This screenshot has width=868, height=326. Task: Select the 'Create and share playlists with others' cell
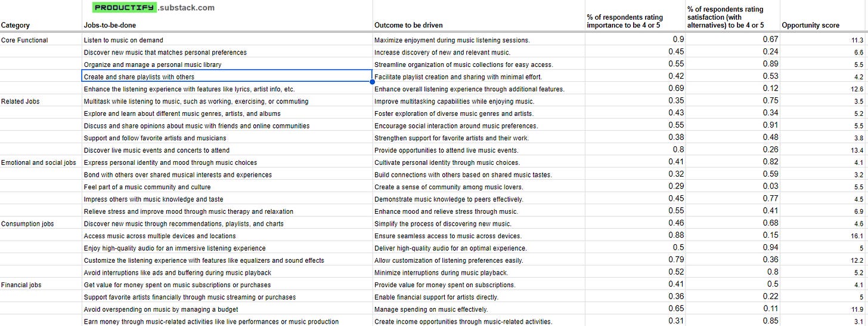click(227, 76)
